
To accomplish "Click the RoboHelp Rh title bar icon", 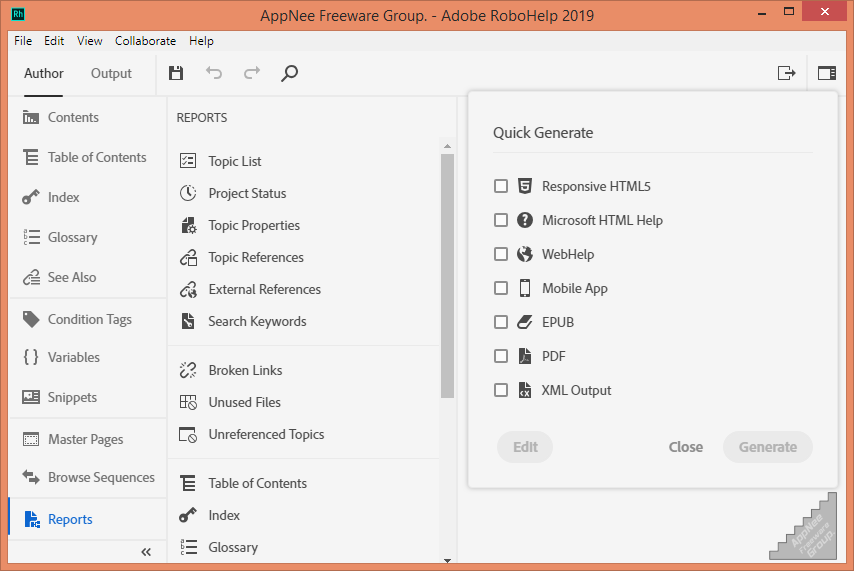I will [18, 14].
